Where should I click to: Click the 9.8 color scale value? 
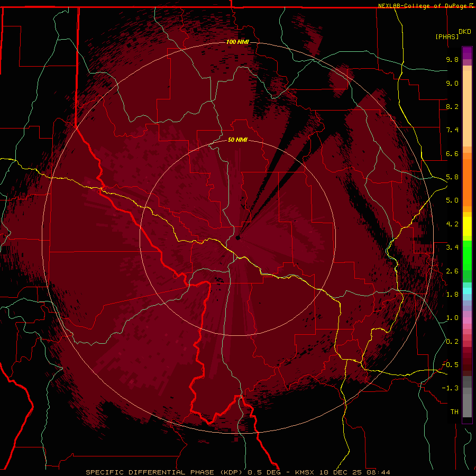click(x=452, y=59)
